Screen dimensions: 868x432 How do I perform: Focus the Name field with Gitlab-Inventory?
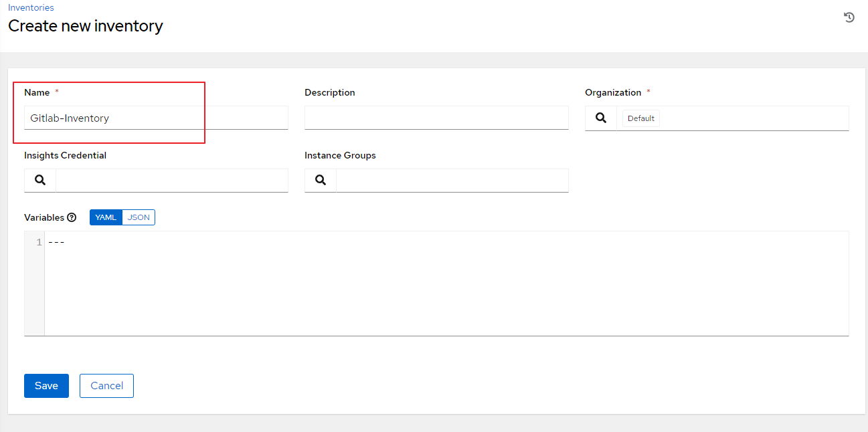(156, 118)
